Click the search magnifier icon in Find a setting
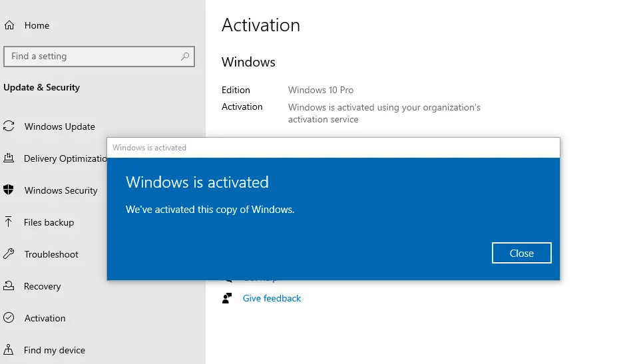This screenshot has width=637, height=364. (x=185, y=57)
